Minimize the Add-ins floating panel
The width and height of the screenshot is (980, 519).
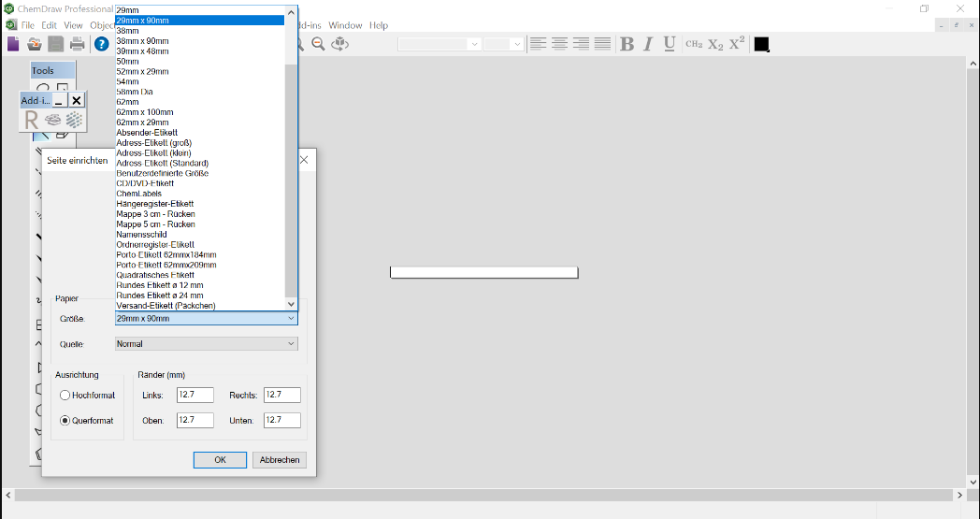coord(59,100)
